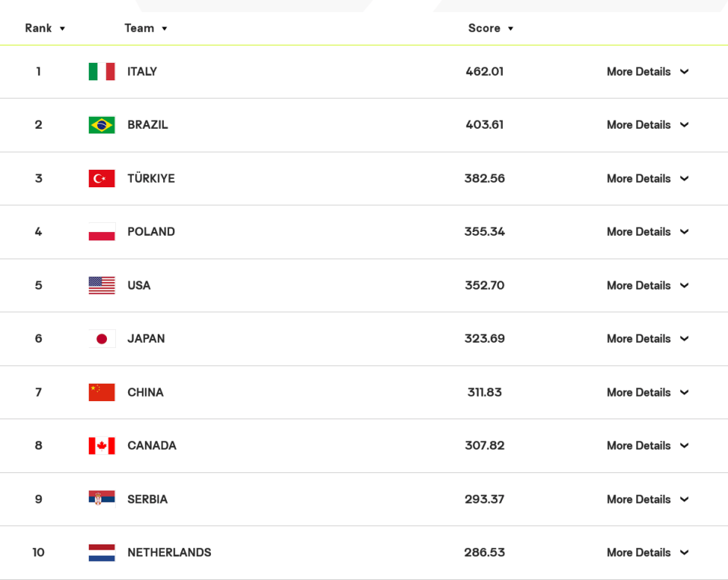Click the China flag icon
This screenshot has width=728, height=580.
click(102, 392)
